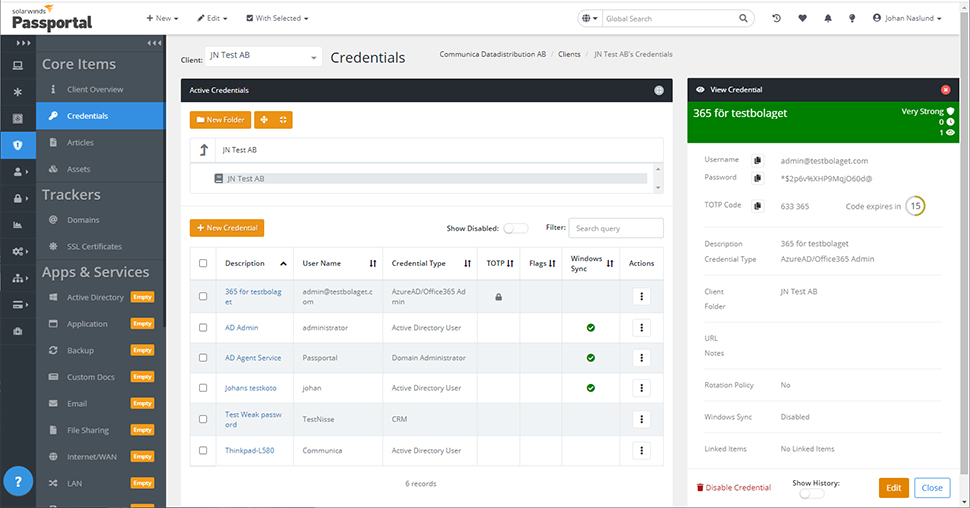This screenshot has width=970, height=508.
Task: Open the Edit dropdown menu
Action: click(212, 19)
